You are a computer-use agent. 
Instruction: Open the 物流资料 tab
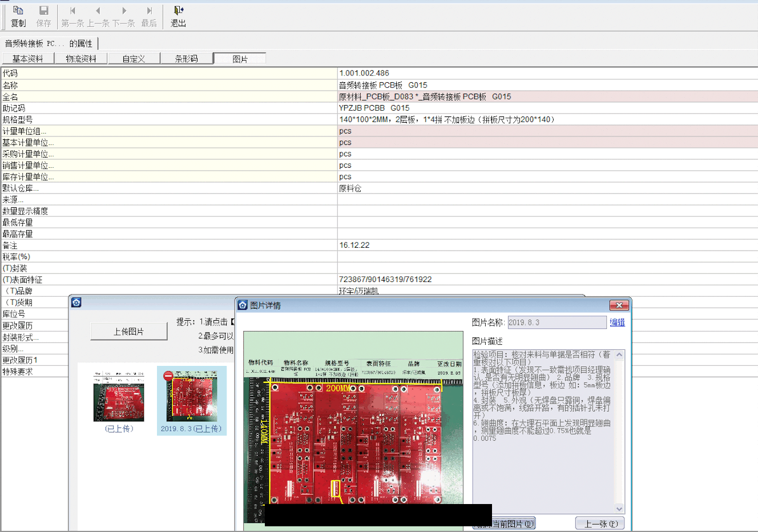pos(81,59)
